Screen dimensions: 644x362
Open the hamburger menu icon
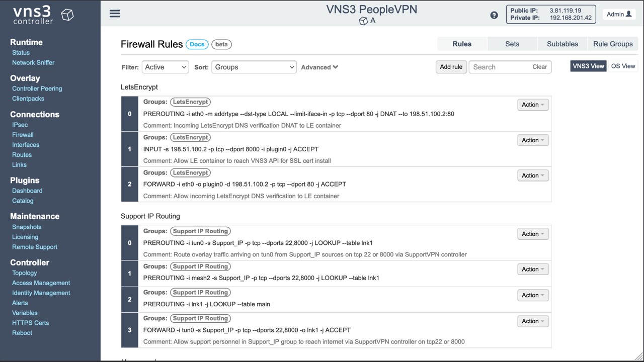tap(115, 14)
